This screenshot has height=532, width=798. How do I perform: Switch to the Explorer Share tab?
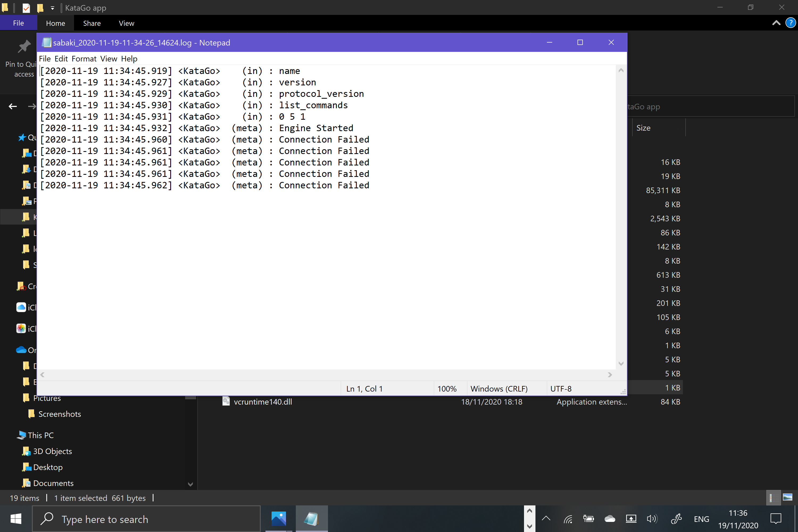click(92, 23)
